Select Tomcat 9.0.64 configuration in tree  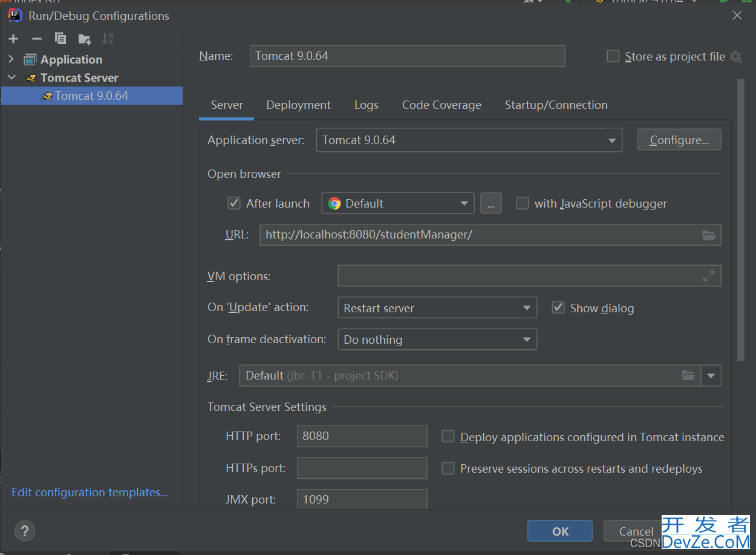click(x=91, y=96)
